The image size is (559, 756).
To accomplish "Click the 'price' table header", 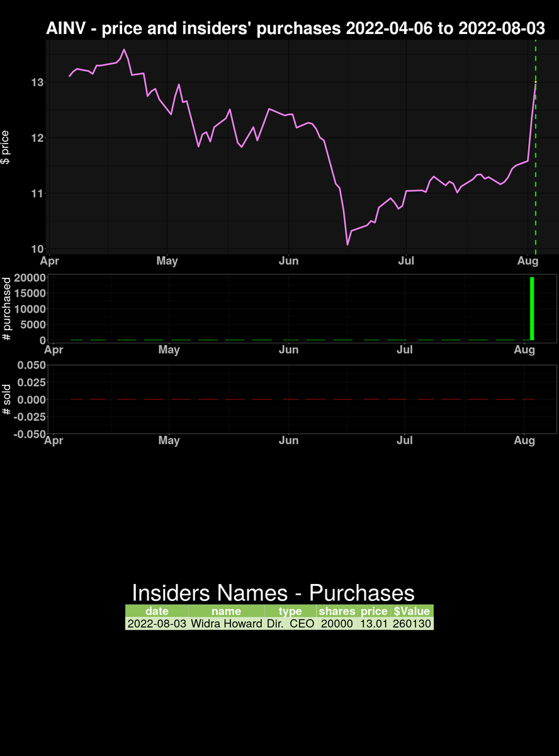I will pyautogui.click(x=374, y=611).
